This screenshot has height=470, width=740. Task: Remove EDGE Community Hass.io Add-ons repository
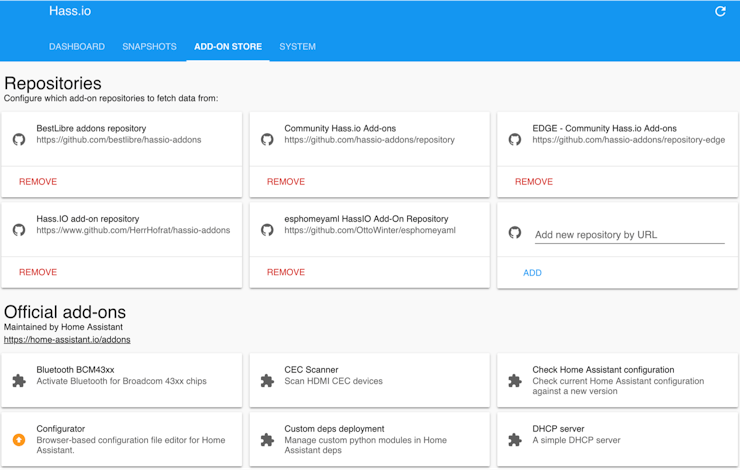pyautogui.click(x=534, y=182)
